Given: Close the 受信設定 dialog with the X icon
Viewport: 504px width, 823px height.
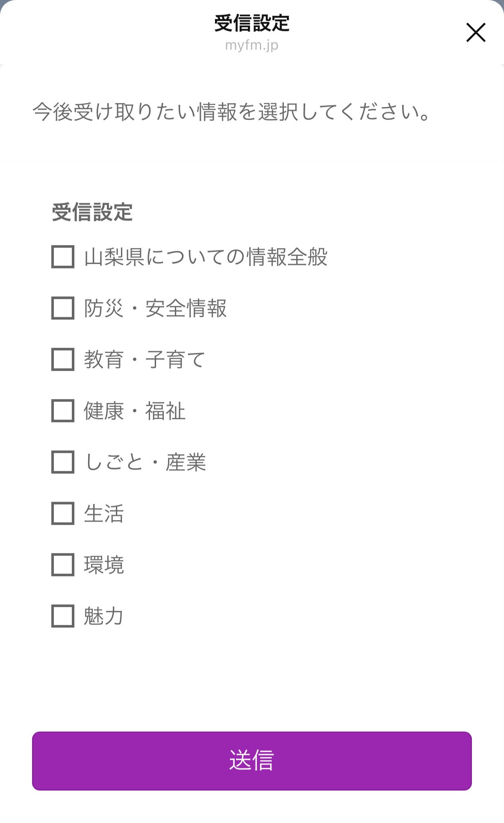Looking at the screenshot, I should 475,33.
